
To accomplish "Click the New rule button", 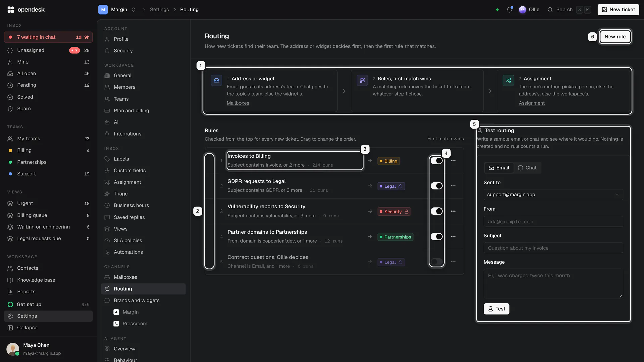I will (x=615, y=37).
